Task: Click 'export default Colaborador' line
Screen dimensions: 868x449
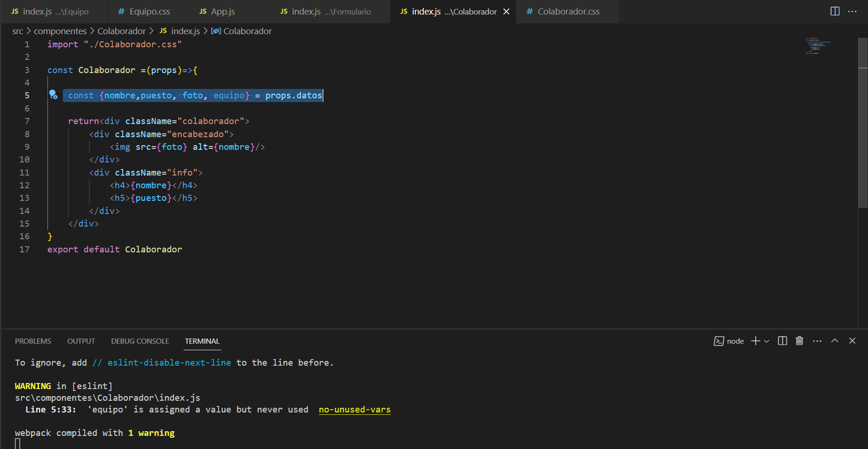Action: [x=115, y=250]
